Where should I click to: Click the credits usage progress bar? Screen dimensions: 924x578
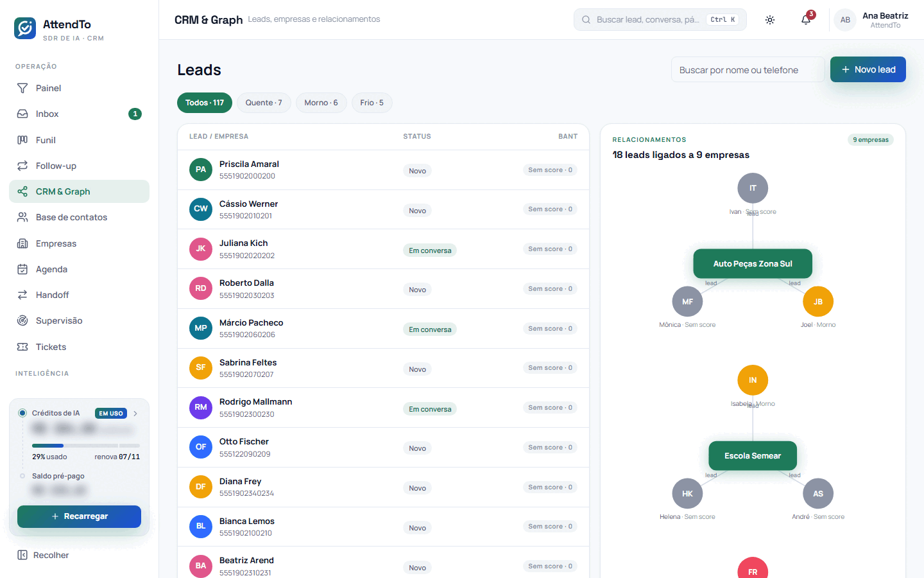(86, 446)
